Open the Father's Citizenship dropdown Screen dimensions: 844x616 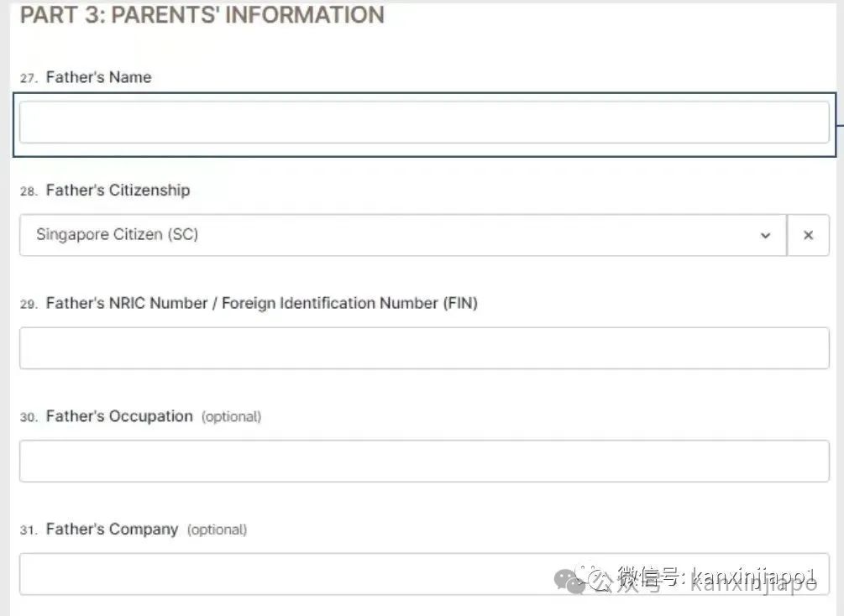coord(402,235)
